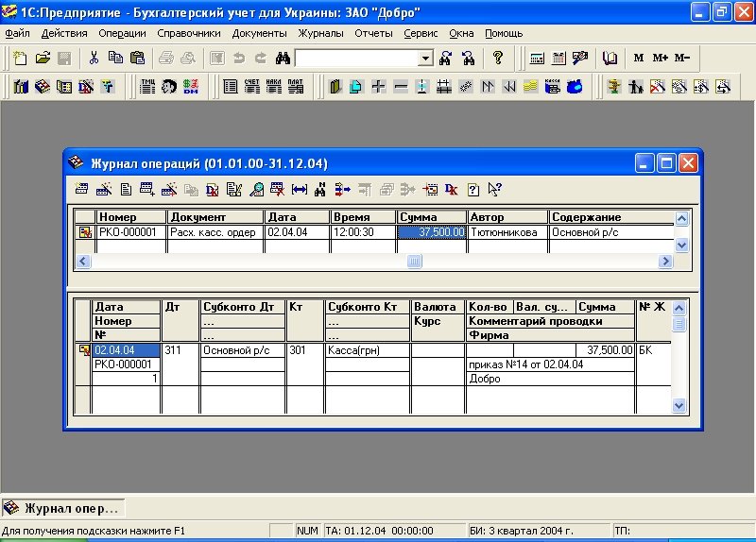The height and width of the screenshot is (542, 756).
Task: Click the binoculars search icon in journal window
Action: point(319,190)
